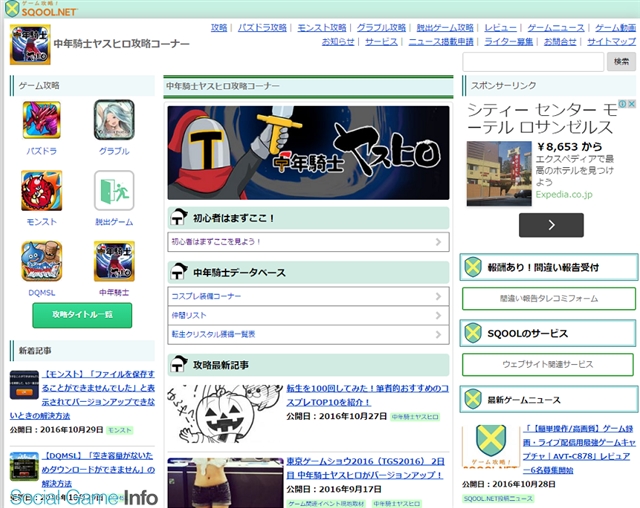The height and width of the screenshot is (508, 640).
Task: Click the helmet icon beside 中年騎士データベース
Action: coord(178,272)
